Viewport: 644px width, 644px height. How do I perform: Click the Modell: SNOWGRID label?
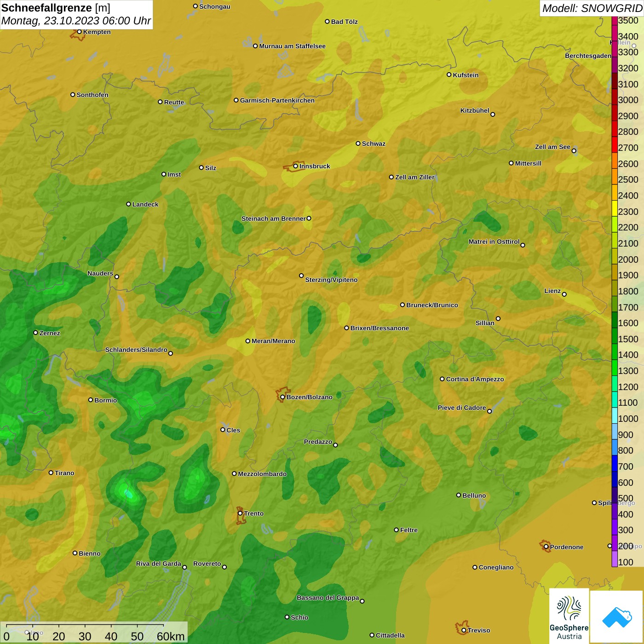click(x=592, y=8)
